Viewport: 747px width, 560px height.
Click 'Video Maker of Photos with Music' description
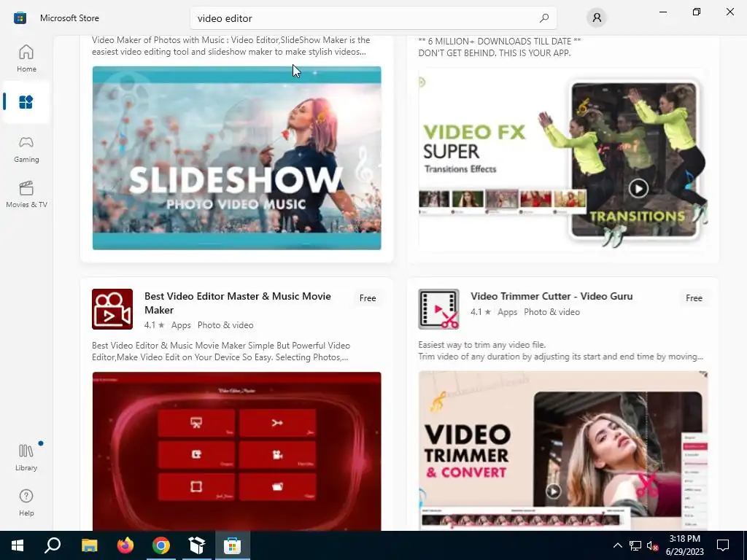coord(231,46)
